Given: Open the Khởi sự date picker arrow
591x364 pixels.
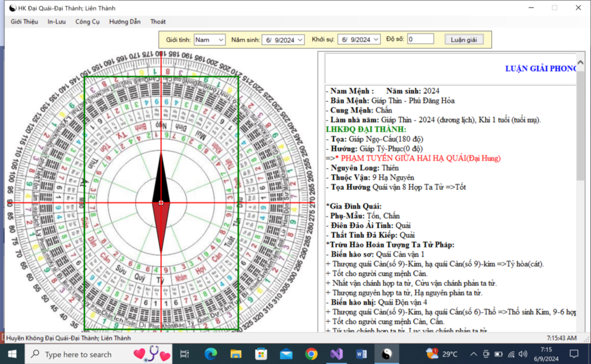Looking at the screenshot, I should [x=376, y=39].
